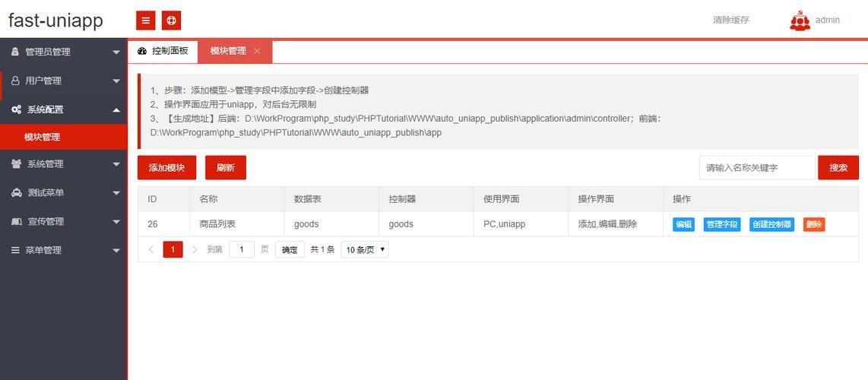Screen dimensions: 868x380
Task: Click the admin avatar icon
Action: click(x=800, y=21)
